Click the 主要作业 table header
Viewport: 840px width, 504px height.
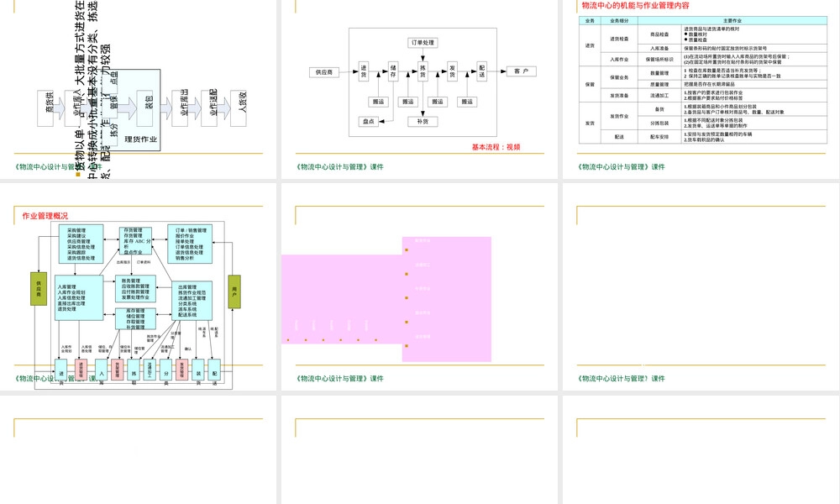(732, 20)
